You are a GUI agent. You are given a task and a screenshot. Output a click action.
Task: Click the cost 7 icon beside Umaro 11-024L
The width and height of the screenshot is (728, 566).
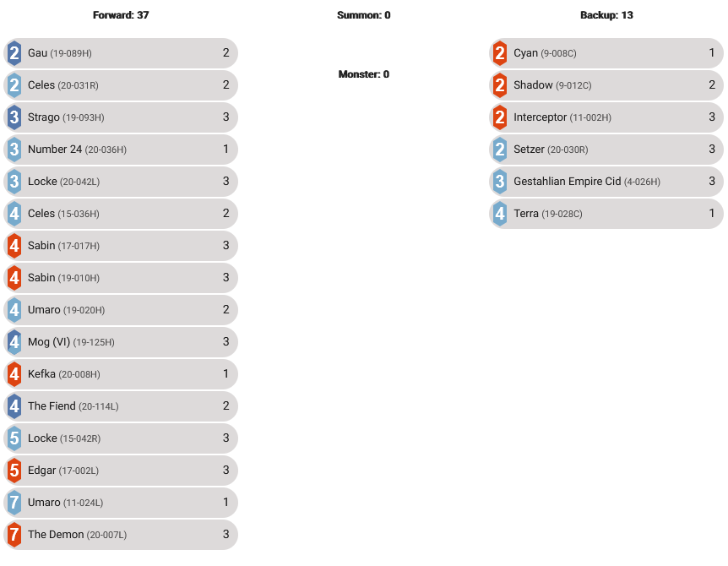(x=14, y=503)
